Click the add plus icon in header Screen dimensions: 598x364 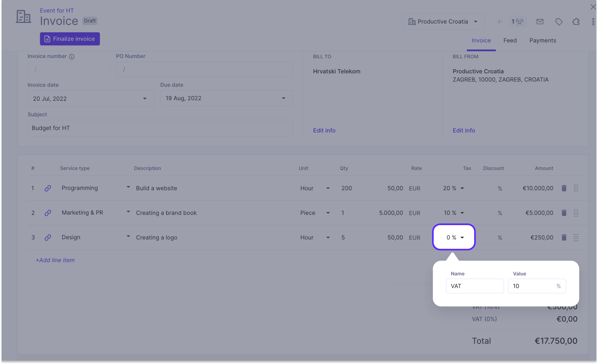click(x=499, y=22)
